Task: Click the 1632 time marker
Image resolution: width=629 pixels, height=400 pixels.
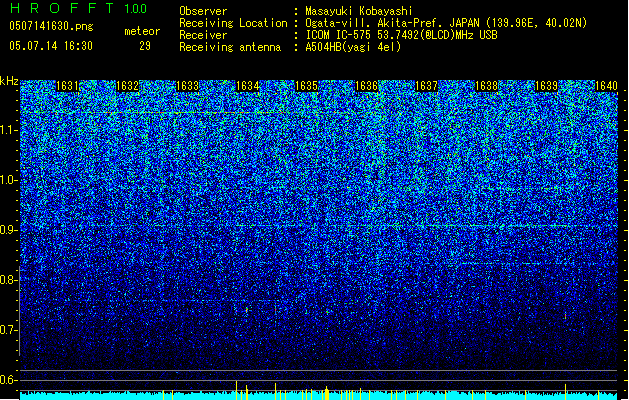Action: [127, 86]
